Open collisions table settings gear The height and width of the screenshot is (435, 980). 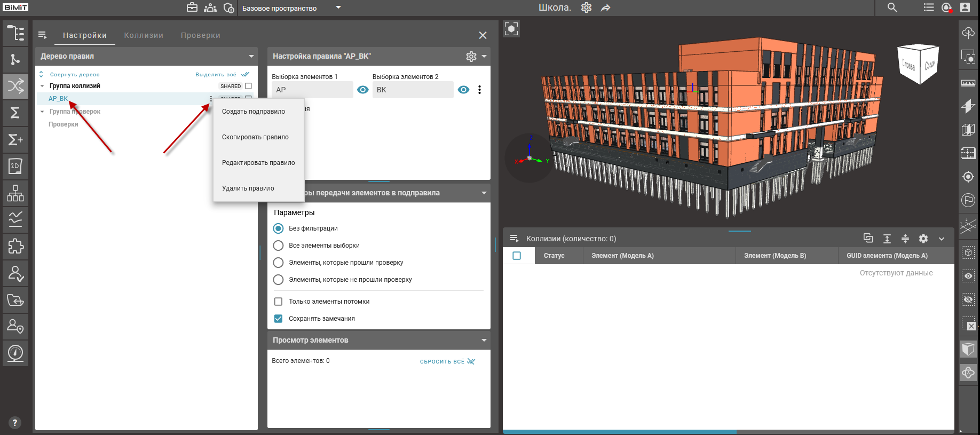point(923,239)
